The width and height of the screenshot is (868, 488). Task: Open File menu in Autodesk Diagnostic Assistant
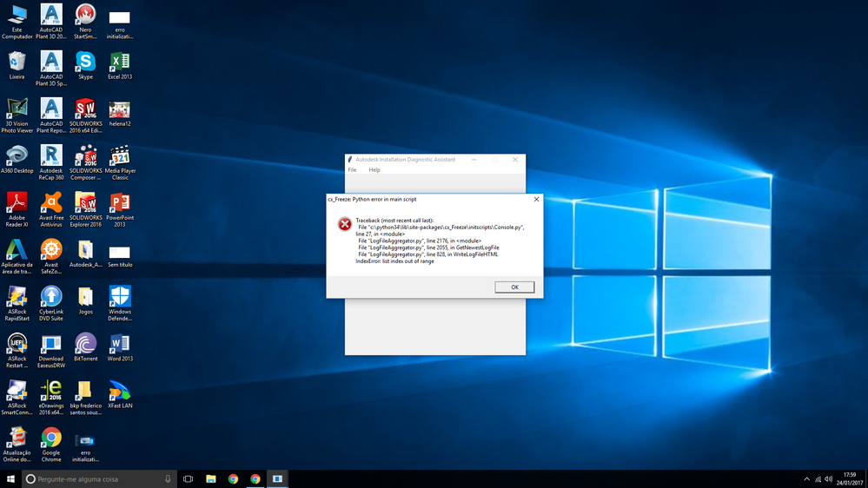(352, 170)
